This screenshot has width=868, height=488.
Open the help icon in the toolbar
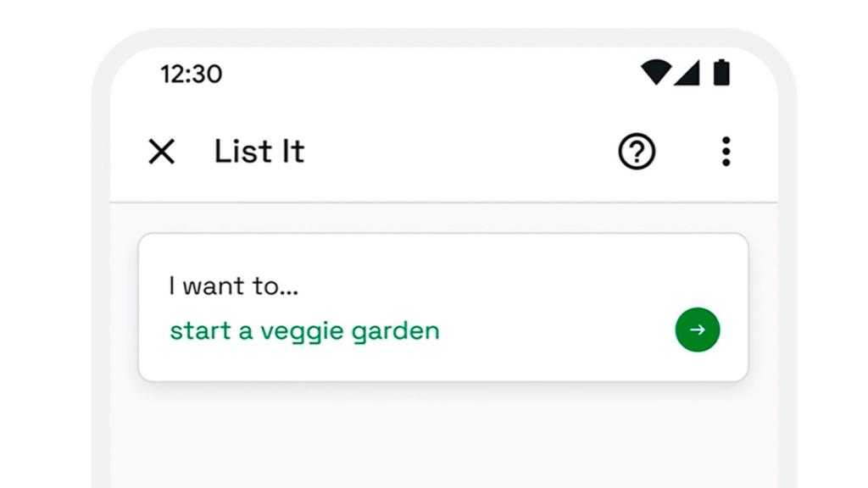[636, 152]
